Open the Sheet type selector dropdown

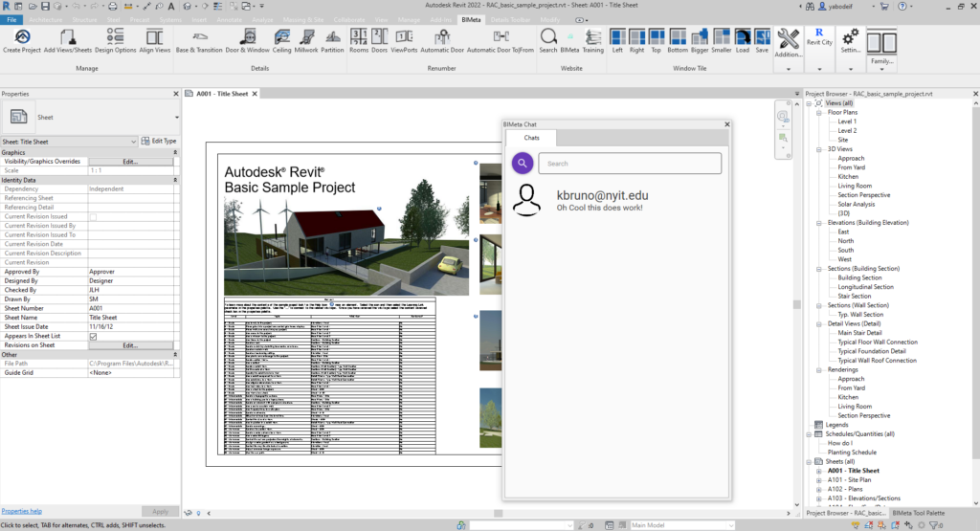[x=177, y=118]
